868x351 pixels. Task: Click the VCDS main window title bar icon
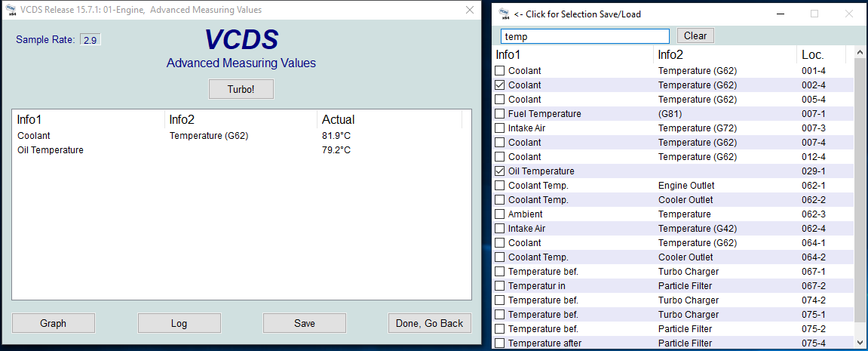coord(9,10)
